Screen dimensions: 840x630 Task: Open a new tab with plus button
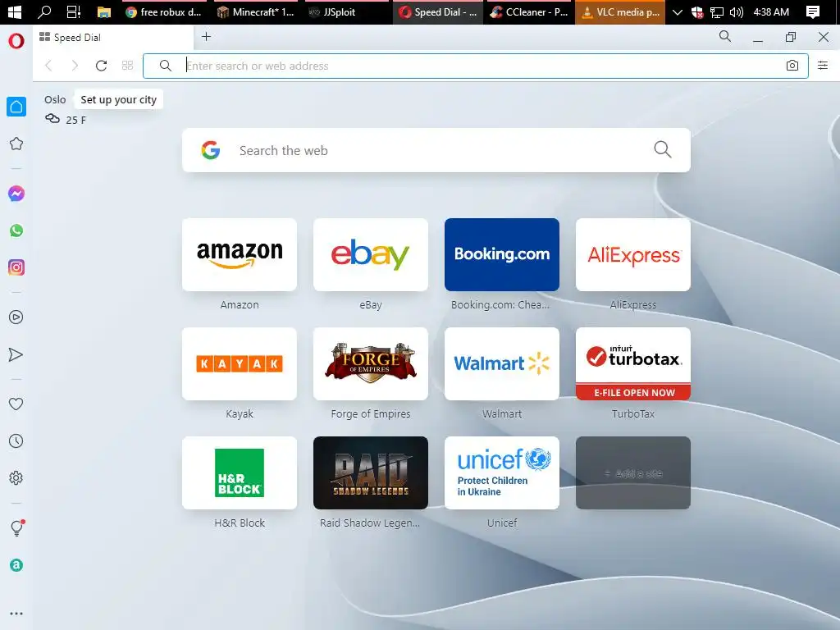(206, 36)
